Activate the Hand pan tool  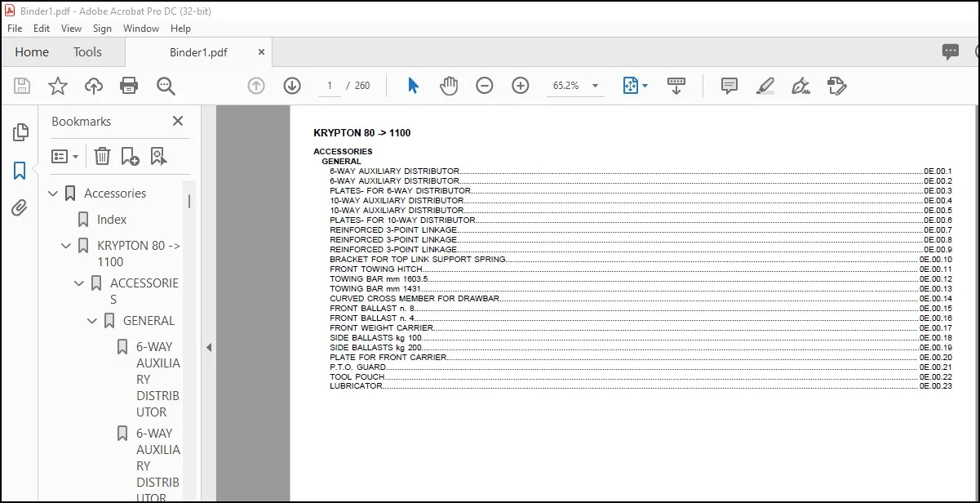(x=449, y=86)
